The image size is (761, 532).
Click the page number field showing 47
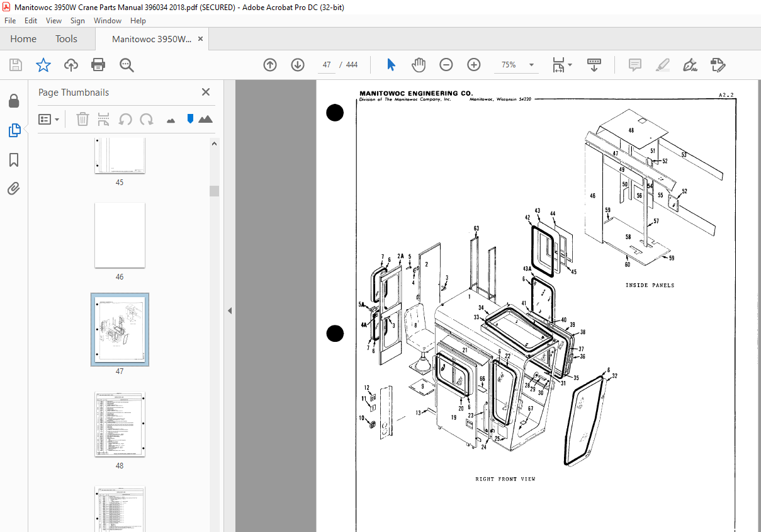pos(327,65)
